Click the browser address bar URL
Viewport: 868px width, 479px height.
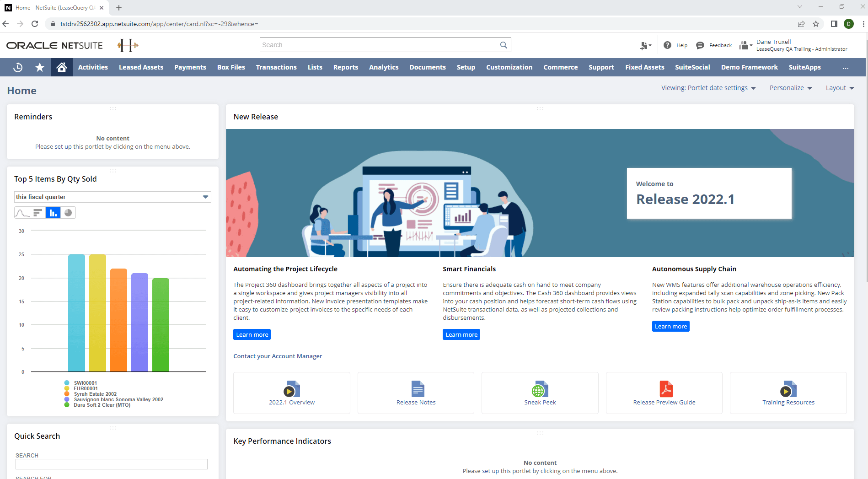point(159,24)
